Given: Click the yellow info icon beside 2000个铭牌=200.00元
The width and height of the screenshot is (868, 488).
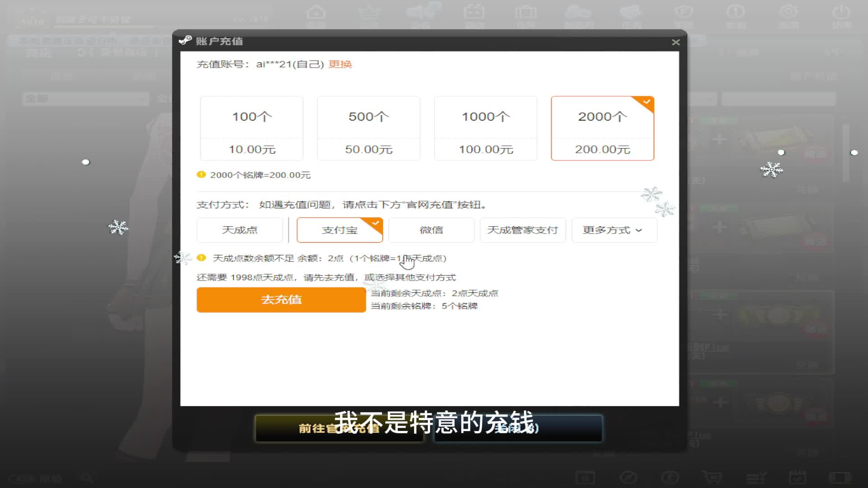Looking at the screenshot, I should pyautogui.click(x=201, y=174).
